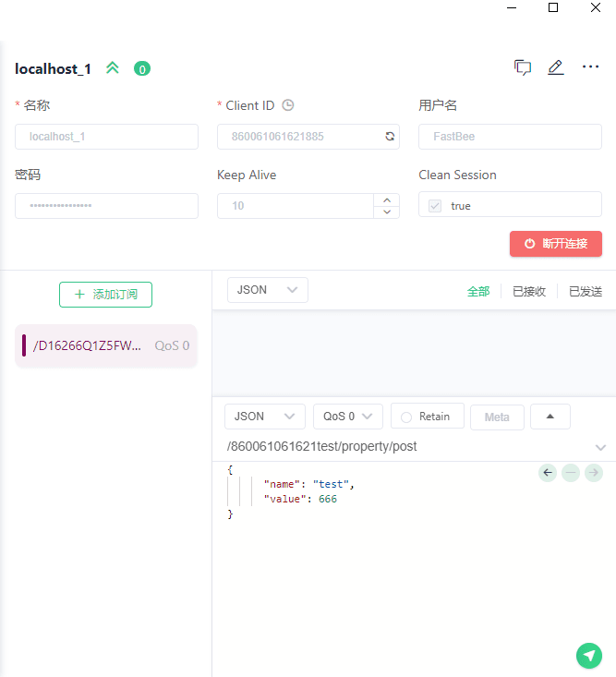The height and width of the screenshot is (677, 616).
Task: Click the QoS 0 label of the subscription
Action: (172, 345)
